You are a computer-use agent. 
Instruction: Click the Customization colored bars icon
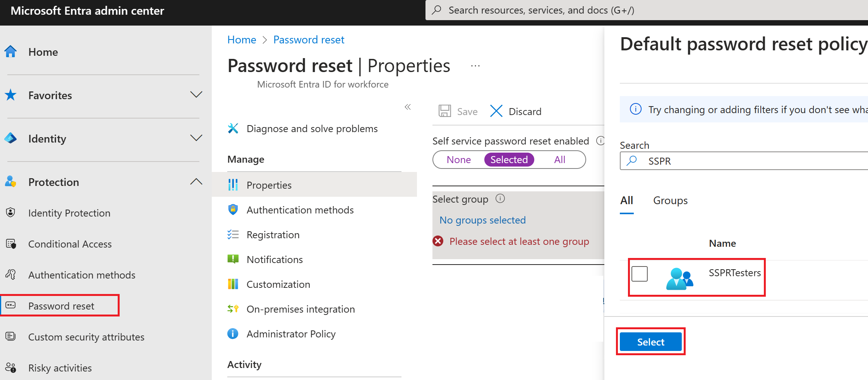point(233,284)
